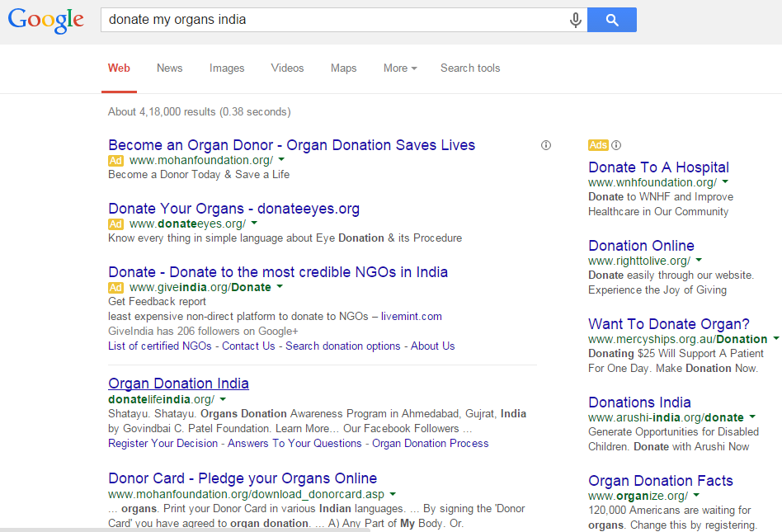Click the Google logo
This screenshot has height=532, width=782.
tap(45, 20)
